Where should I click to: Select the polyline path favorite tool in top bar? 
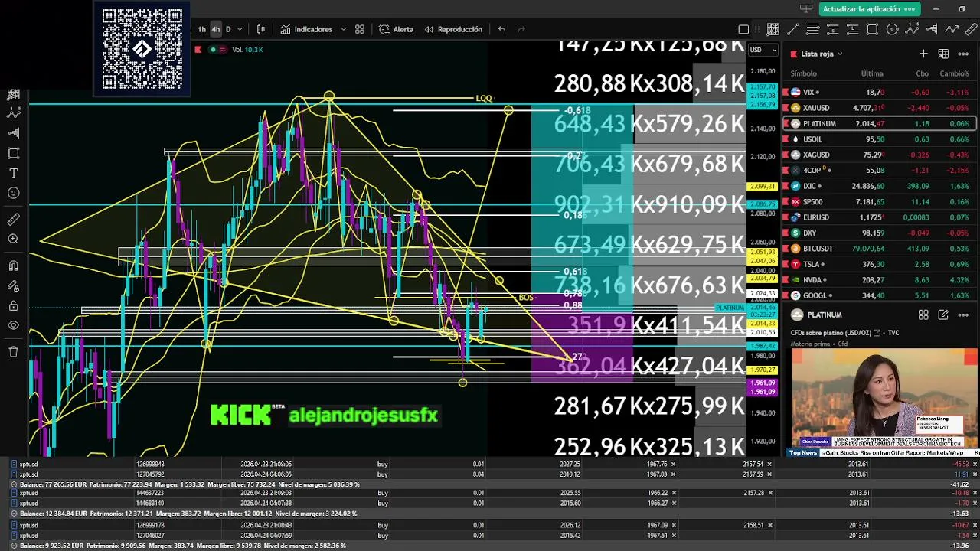[x=952, y=29]
